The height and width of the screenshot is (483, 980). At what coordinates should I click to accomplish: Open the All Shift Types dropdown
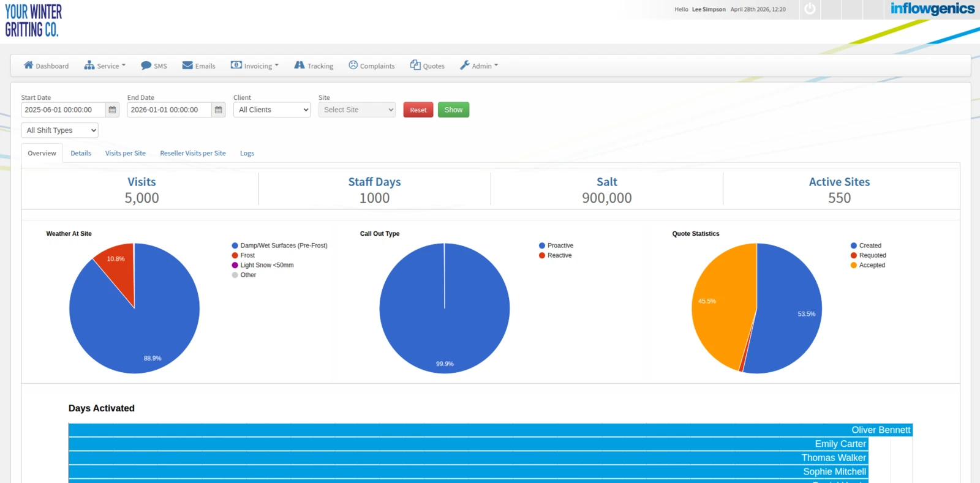tap(59, 130)
